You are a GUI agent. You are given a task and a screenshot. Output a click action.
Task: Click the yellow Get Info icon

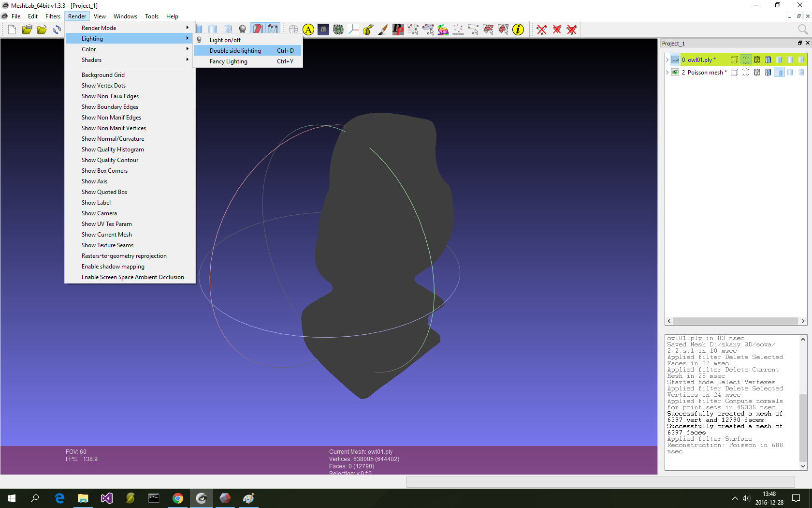coord(518,30)
